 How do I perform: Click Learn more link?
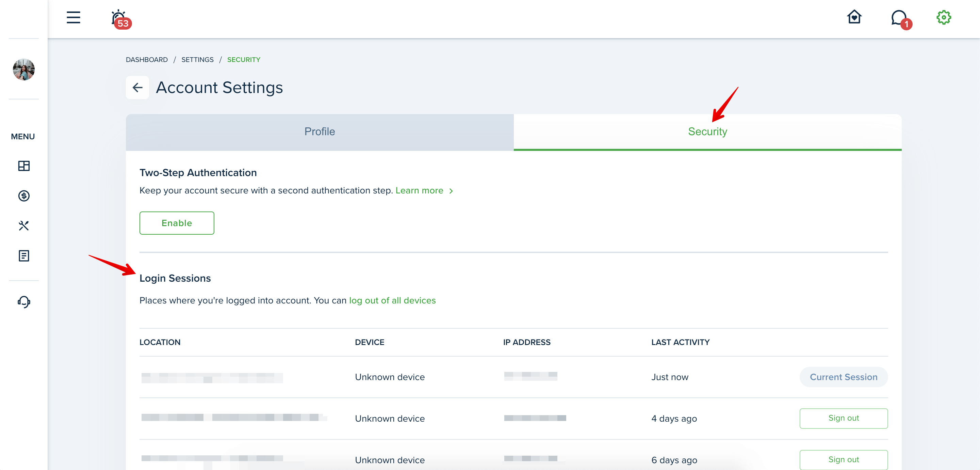pos(419,190)
